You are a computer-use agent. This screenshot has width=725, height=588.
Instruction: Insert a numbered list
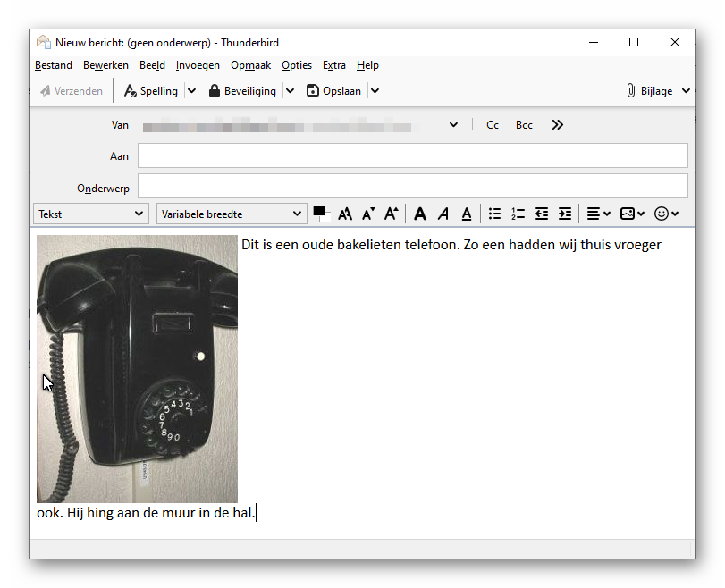(x=518, y=214)
